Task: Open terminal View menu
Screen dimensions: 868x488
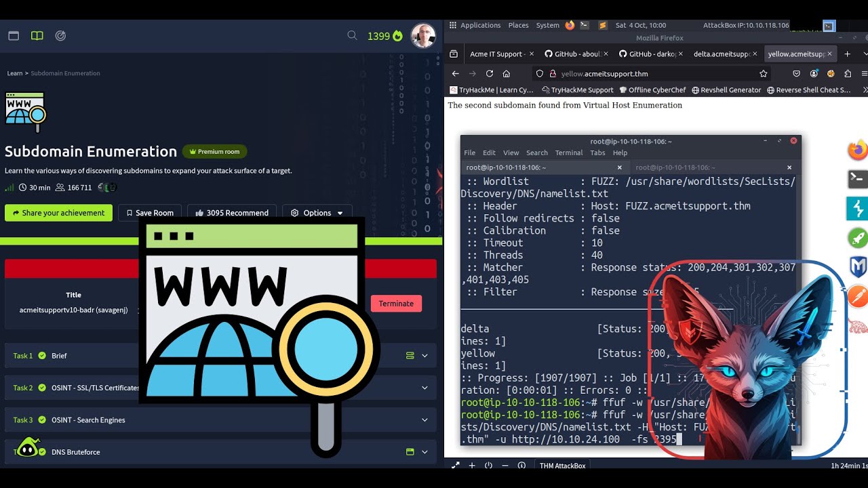Action: pos(511,152)
